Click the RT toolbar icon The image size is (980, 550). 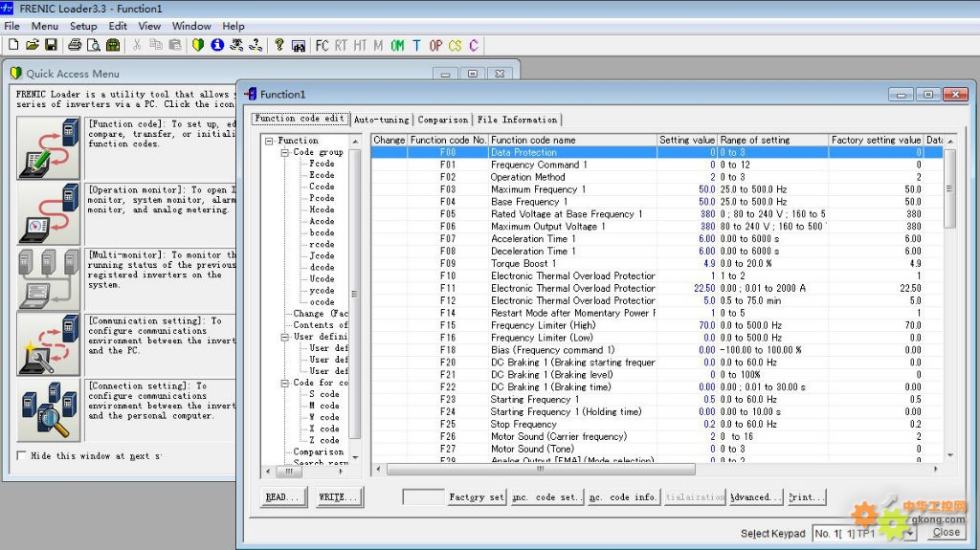coord(341,46)
